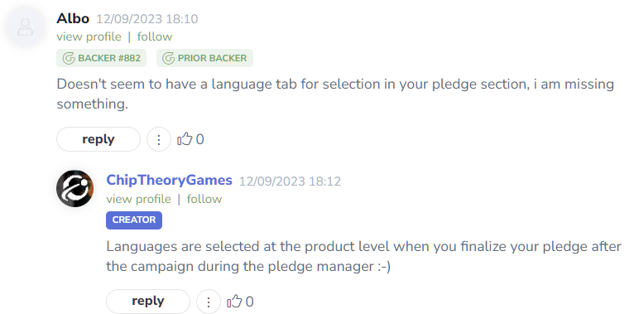
Task: Click the ChipTheoryGames avatar logo
Action: click(x=74, y=188)
